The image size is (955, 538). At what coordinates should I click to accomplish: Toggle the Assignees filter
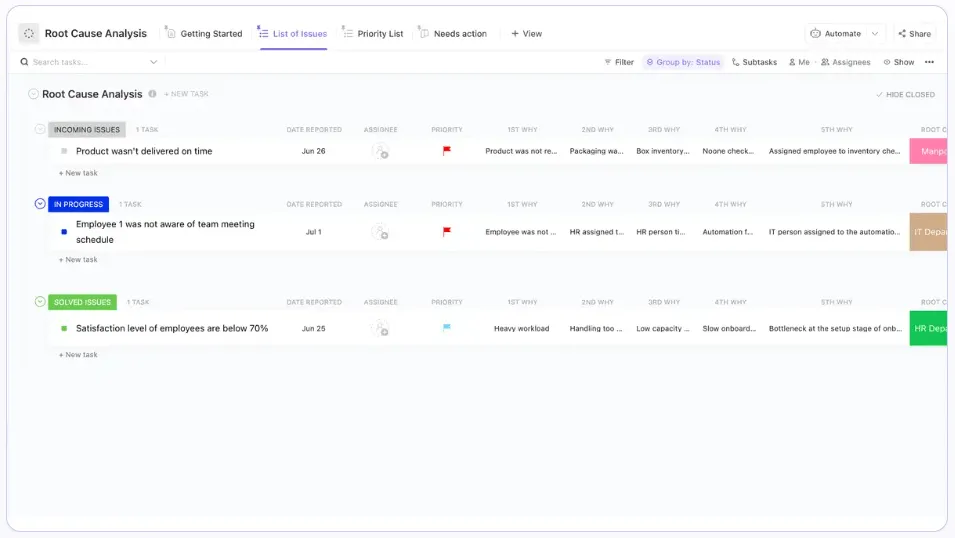[846, 62]
